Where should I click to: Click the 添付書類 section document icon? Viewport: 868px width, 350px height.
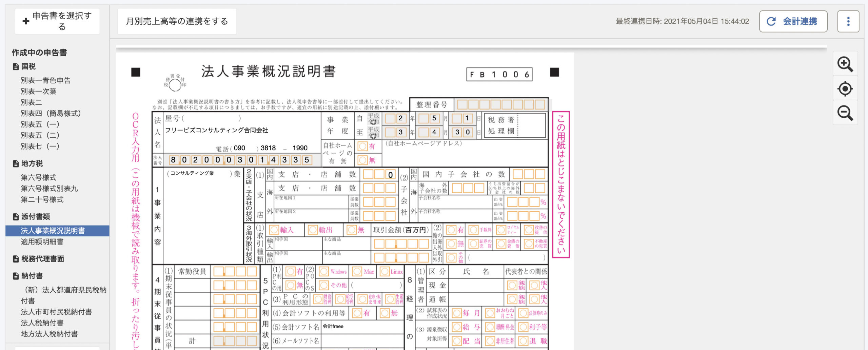(x=16, y=216)
